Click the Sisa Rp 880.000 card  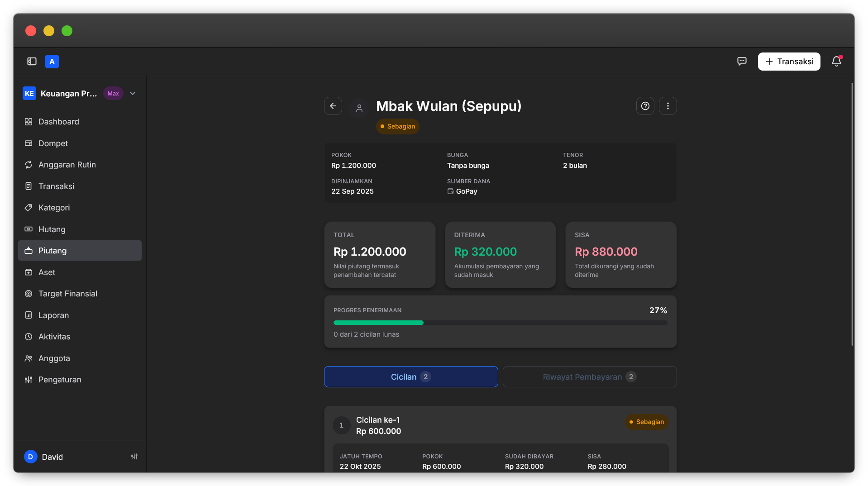(x=621, y=255)
